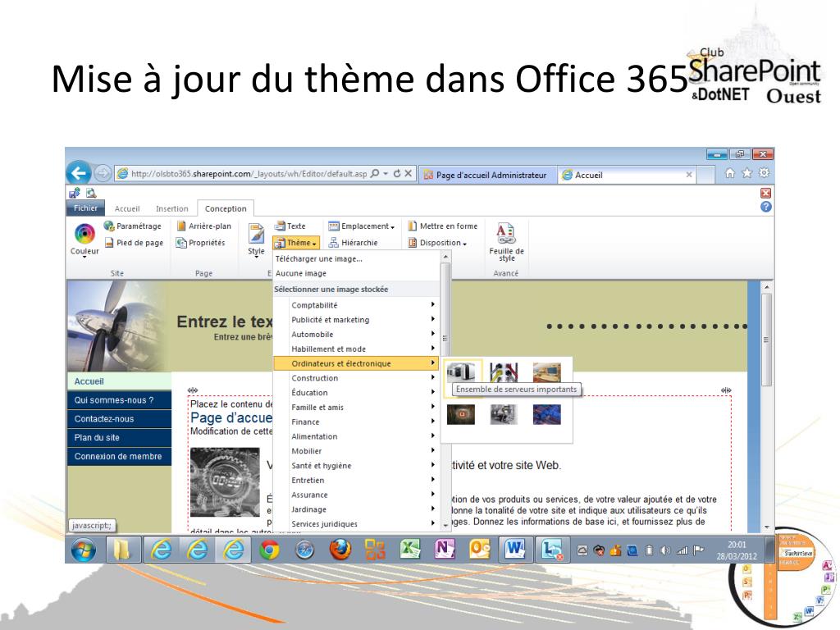Open OneNote from taskbar

click(x=445, y=550)
